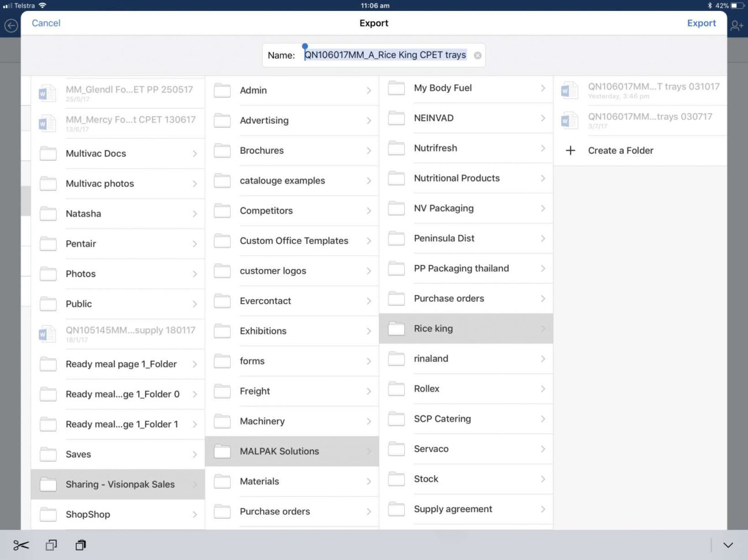Dismiss the keyboard with the down chevron icon
The image size is (748, 560).
pyautogui.click(x=727, y=544)
